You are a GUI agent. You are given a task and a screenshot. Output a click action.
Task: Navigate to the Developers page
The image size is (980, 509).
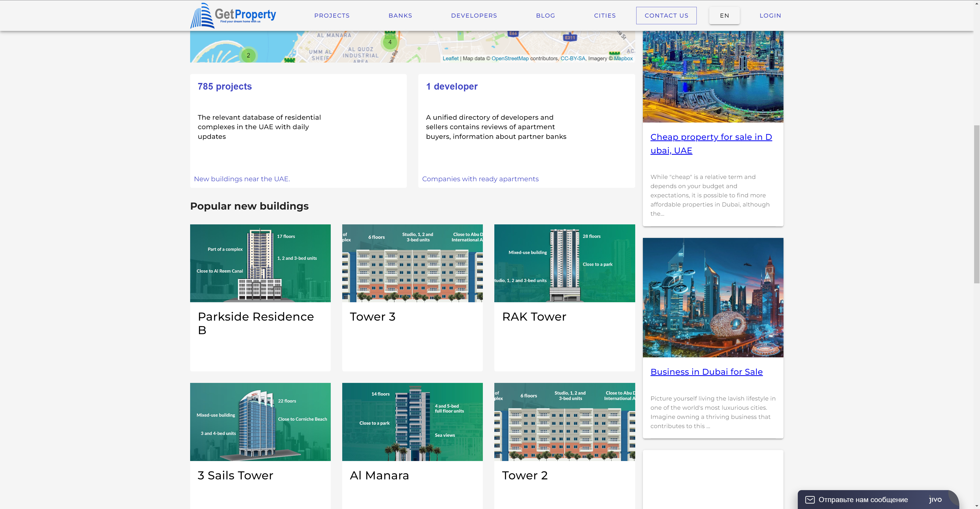tap(474, 16)
